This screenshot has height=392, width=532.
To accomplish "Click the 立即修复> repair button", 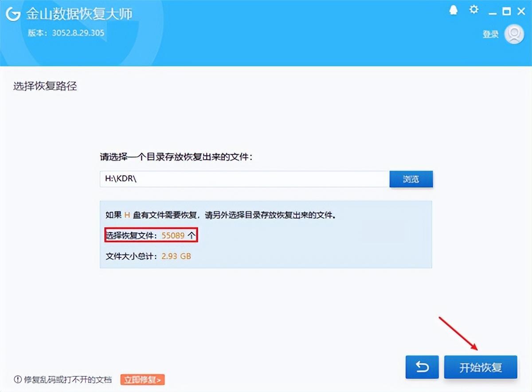I will 142,380.
